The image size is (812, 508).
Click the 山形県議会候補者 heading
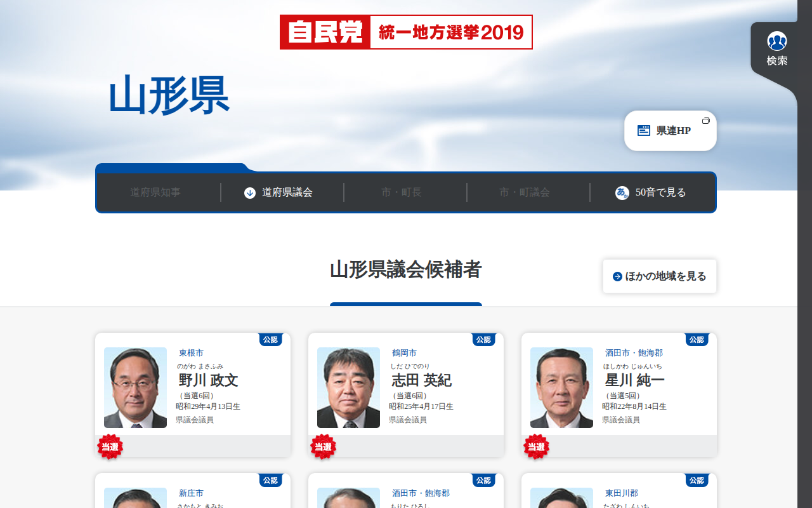406,270
